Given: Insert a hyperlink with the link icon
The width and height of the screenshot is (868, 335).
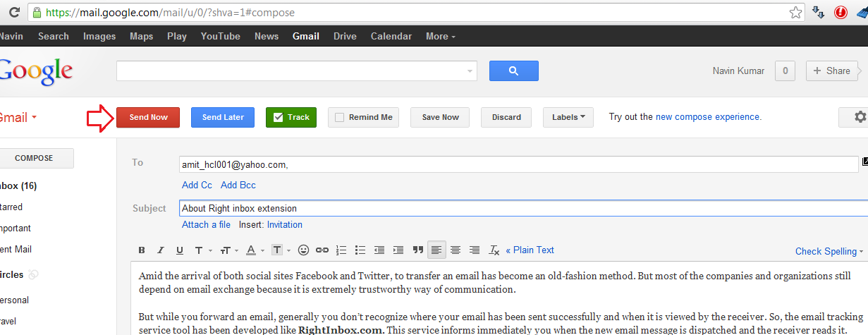Looking at the screenshot, I should 322,250.
